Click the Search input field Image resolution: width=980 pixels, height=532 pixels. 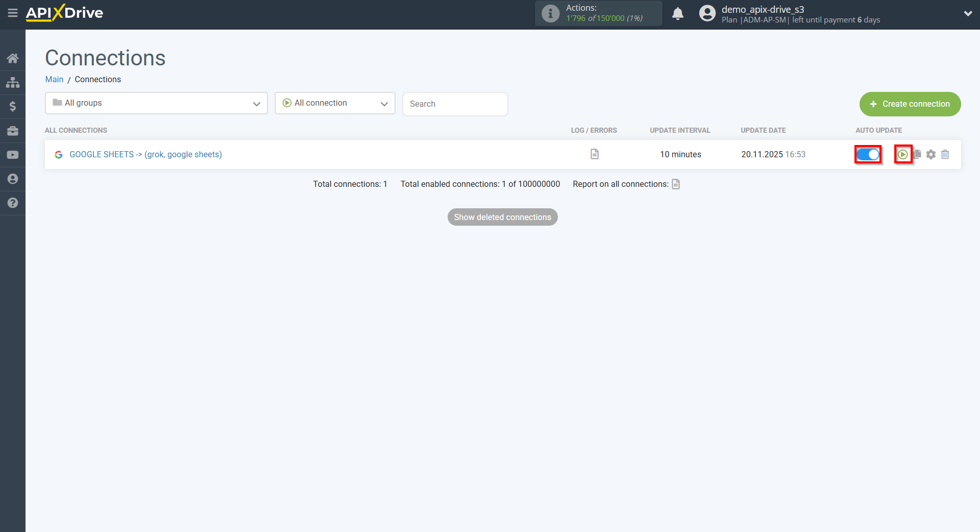pos(455,104)
